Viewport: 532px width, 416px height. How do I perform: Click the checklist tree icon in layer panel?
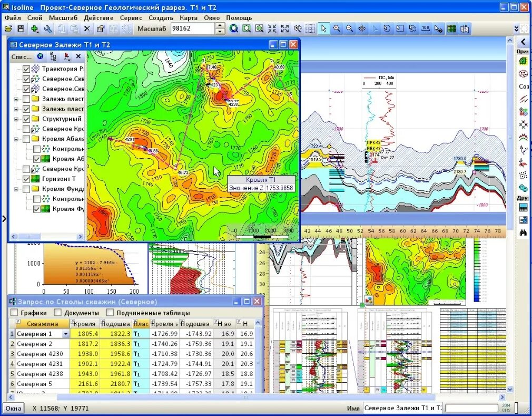point(53,56)
